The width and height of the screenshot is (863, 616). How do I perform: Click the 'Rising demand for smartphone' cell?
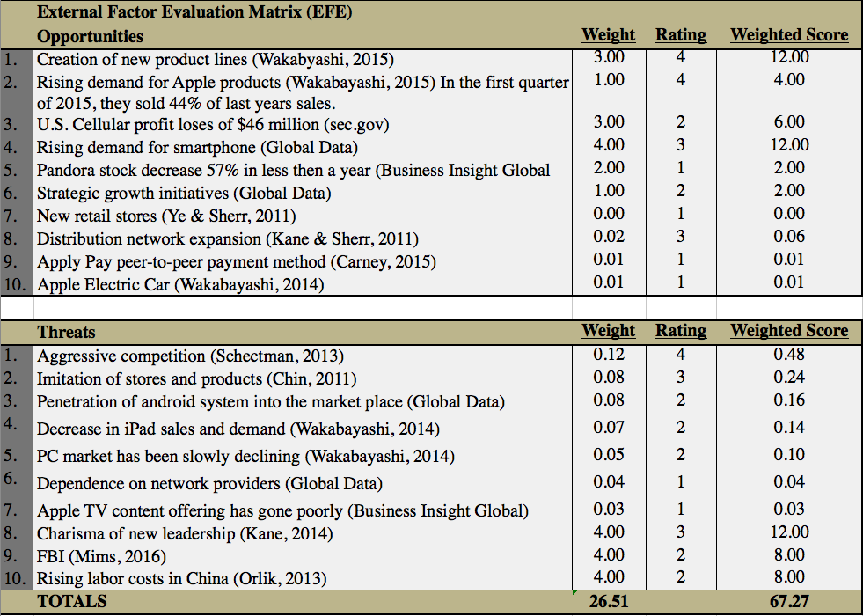tap(197, 147)
